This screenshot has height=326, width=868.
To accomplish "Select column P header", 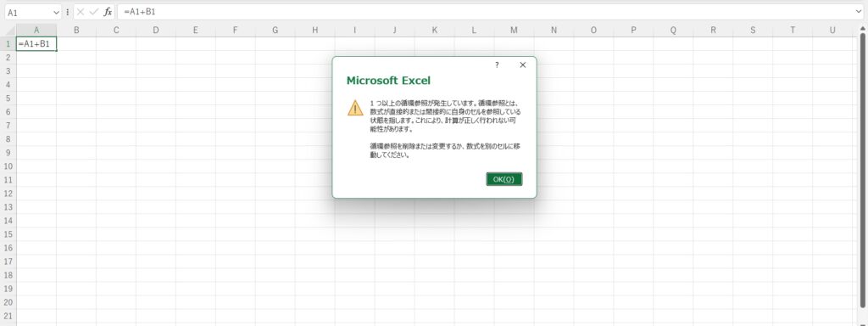I will coord(633,31).
